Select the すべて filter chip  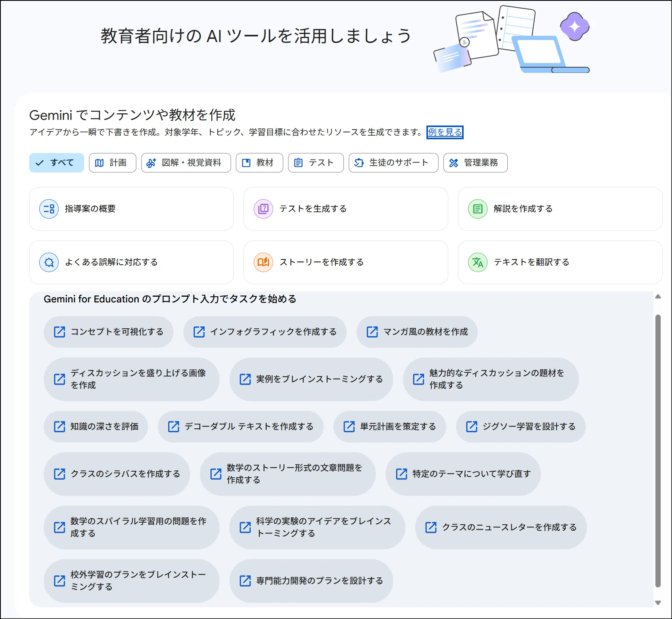point(57,163)
